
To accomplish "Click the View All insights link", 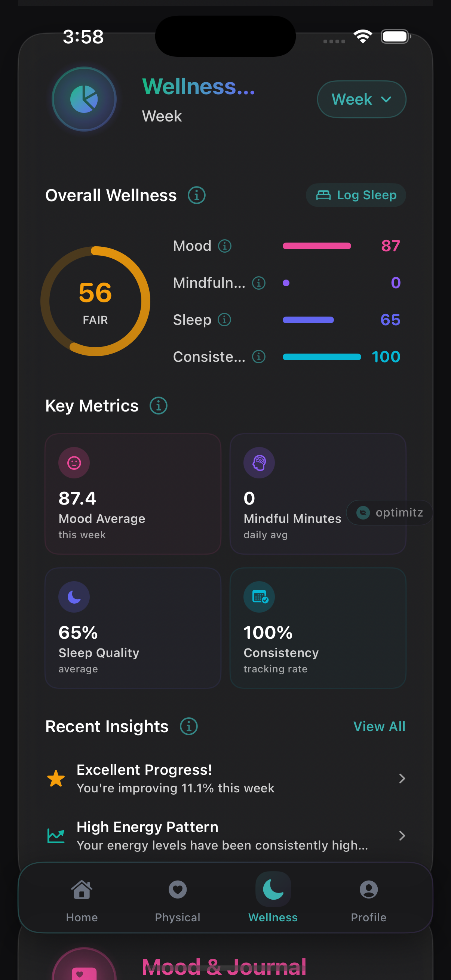I will pos(379,726).
